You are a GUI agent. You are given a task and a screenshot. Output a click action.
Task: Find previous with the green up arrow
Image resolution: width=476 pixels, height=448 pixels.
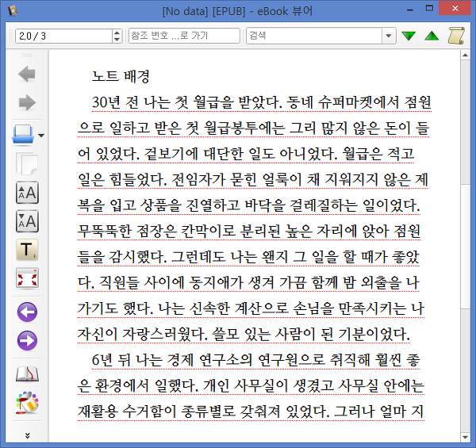432,36
